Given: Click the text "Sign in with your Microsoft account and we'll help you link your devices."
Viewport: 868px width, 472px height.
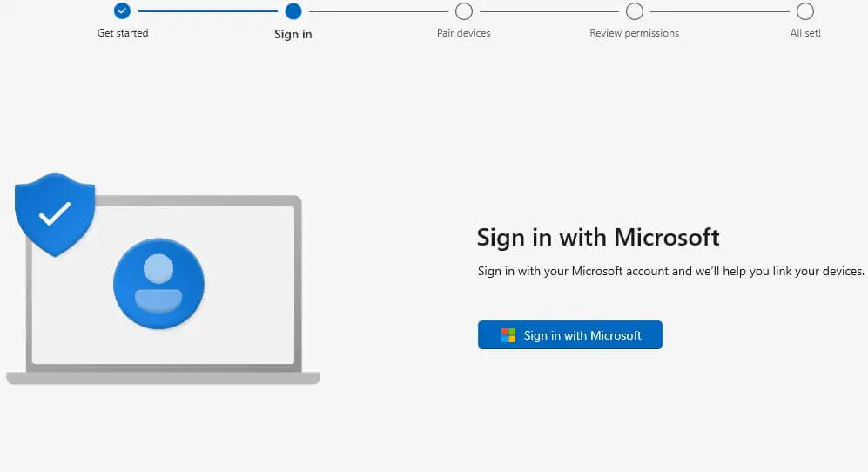Looking at the screenshot, I should 671,271.
